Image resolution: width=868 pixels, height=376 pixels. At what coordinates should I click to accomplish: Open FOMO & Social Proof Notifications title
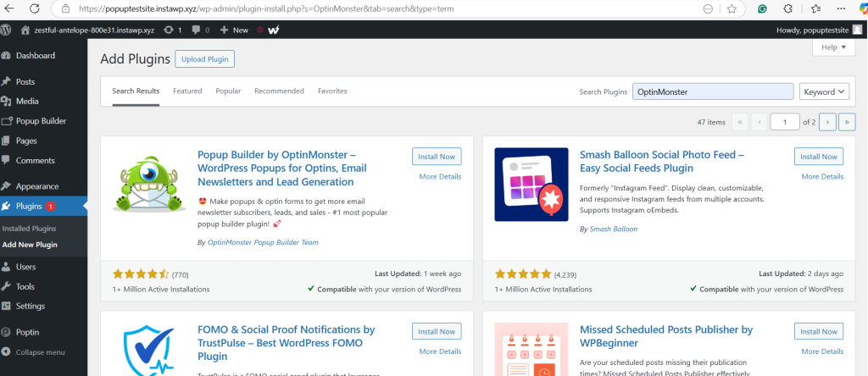287,343
